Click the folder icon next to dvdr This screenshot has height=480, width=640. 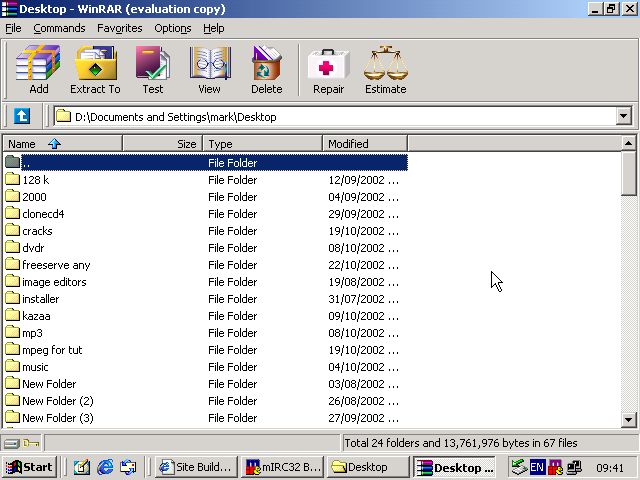(x=13, y=247)
